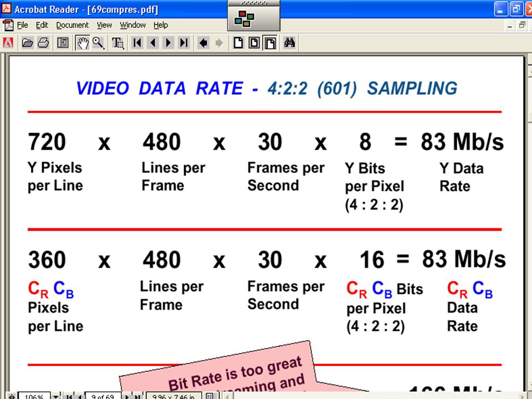Select the Text Select tool
This screenshot has height=399, width=532.
coord(117,43)
